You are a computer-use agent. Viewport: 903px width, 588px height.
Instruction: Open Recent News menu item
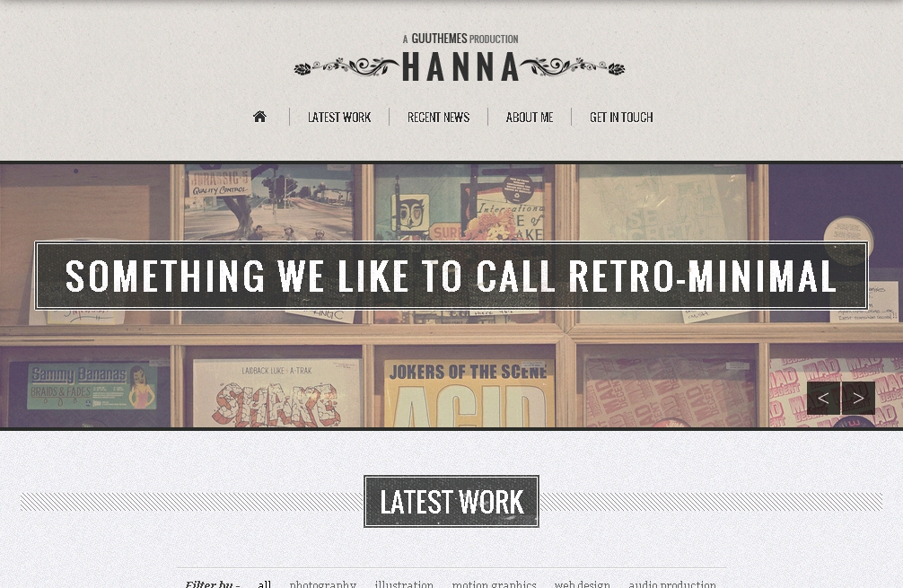pos(439,117)
